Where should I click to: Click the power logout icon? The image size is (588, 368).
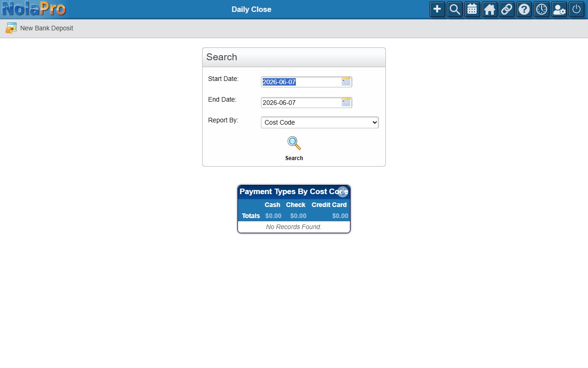(577, 9)
